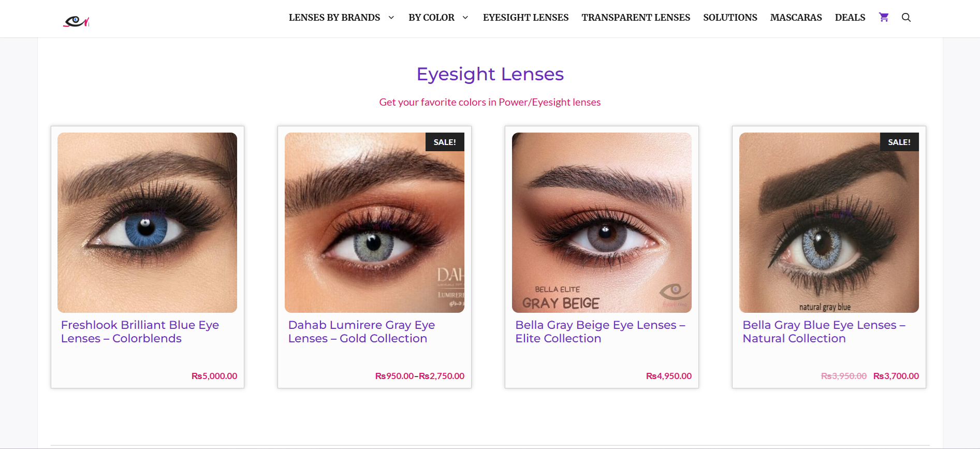Select the Solutions menu item
The height and width of the screenshot is (449, 980).
(x=730, y=18)
